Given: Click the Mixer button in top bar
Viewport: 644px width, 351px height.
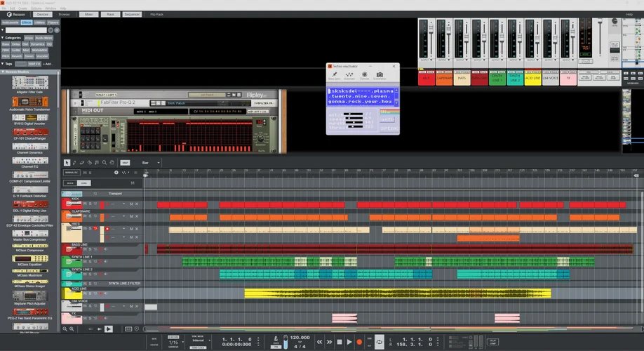Looking at the screenshot, I should click(x=88, y=13).
